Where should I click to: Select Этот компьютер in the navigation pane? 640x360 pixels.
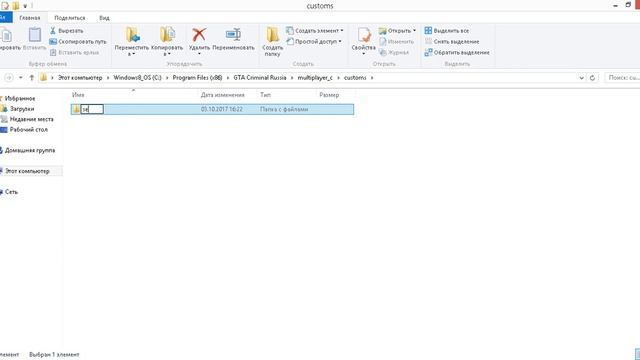pyautogui.click(x=27, y=171)
